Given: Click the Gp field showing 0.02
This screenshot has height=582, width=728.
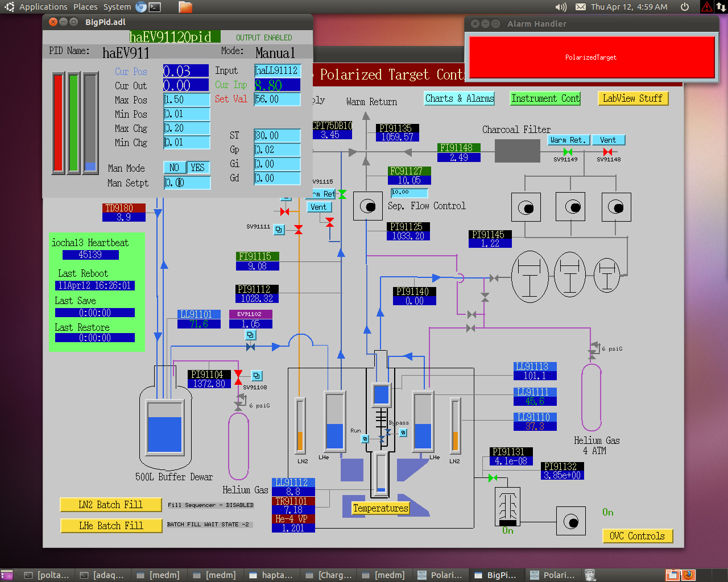Looking at the screenshot, I should point(277,149).
